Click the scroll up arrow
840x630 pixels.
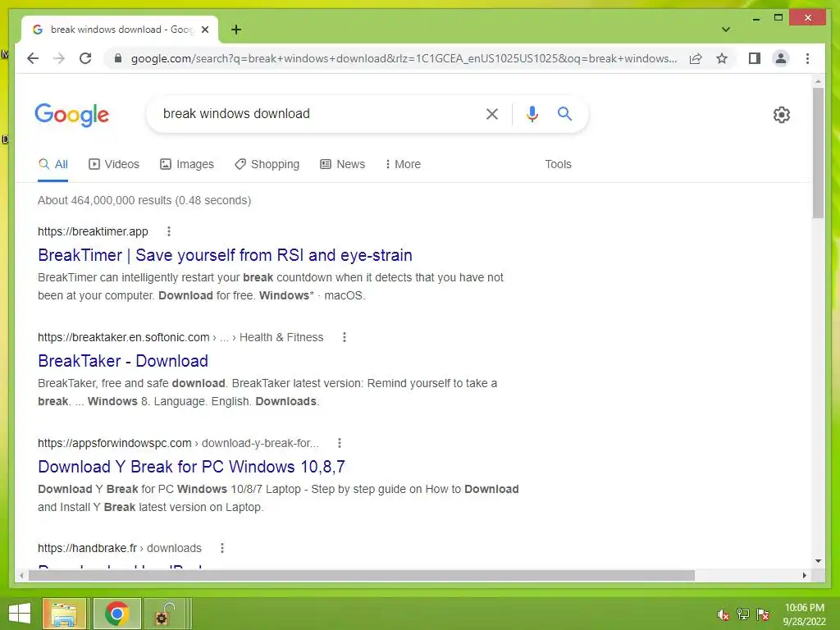tap(818, 81)
